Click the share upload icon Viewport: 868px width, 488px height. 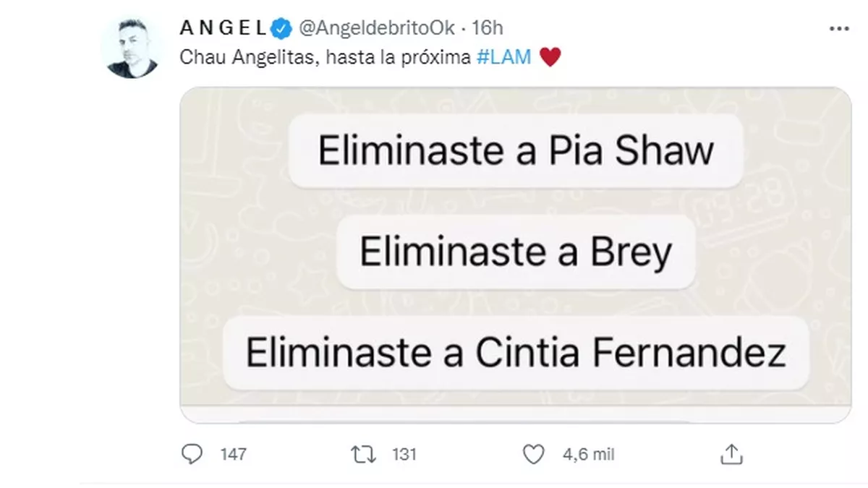point(731,453)
